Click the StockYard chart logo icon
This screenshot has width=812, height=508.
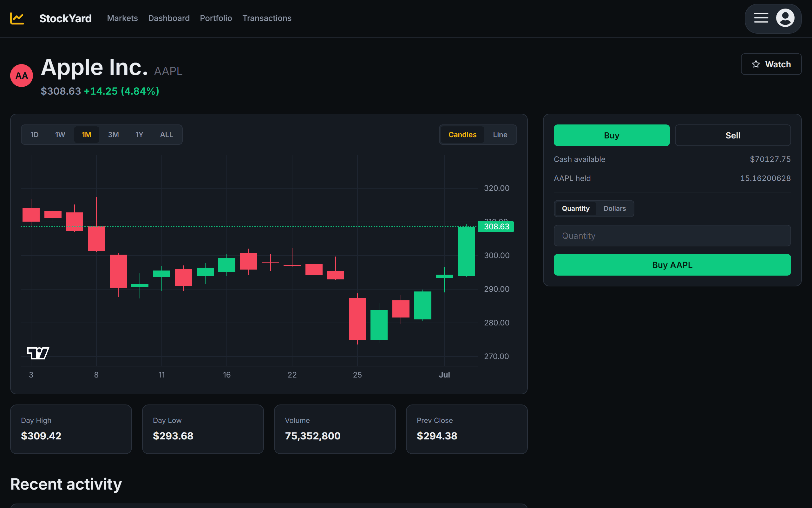tap(17, 18)
